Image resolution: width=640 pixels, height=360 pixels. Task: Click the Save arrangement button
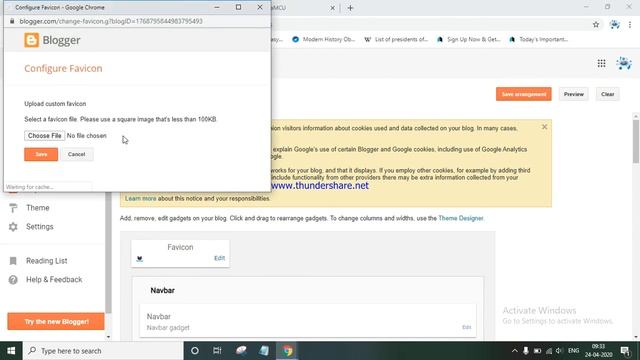click(524, 94)
